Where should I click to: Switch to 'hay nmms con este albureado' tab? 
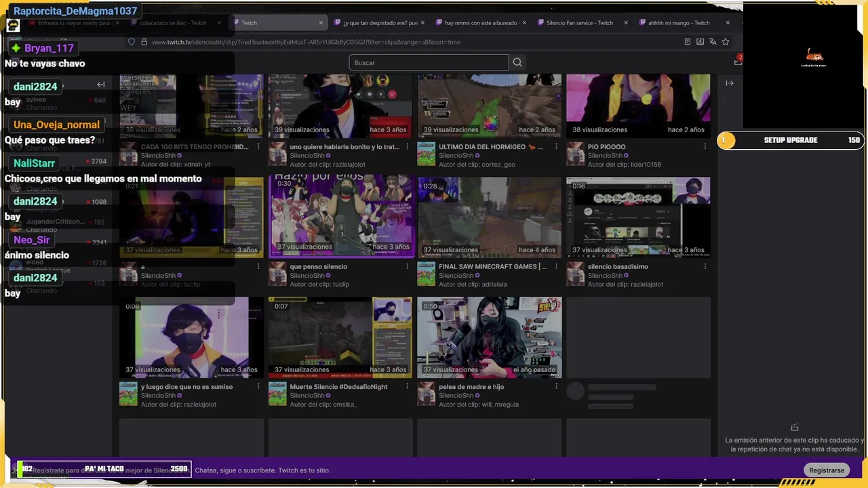481,23
